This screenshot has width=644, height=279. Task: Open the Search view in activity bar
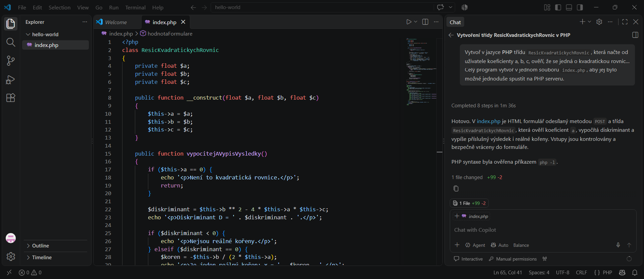(11, 42)
